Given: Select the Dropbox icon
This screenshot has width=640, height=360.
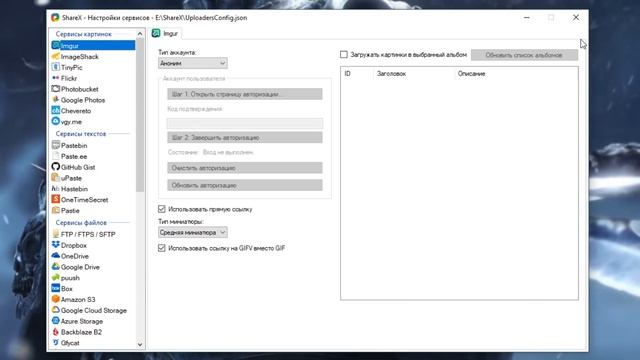Looking at the screenshot, I should [56, 245].
